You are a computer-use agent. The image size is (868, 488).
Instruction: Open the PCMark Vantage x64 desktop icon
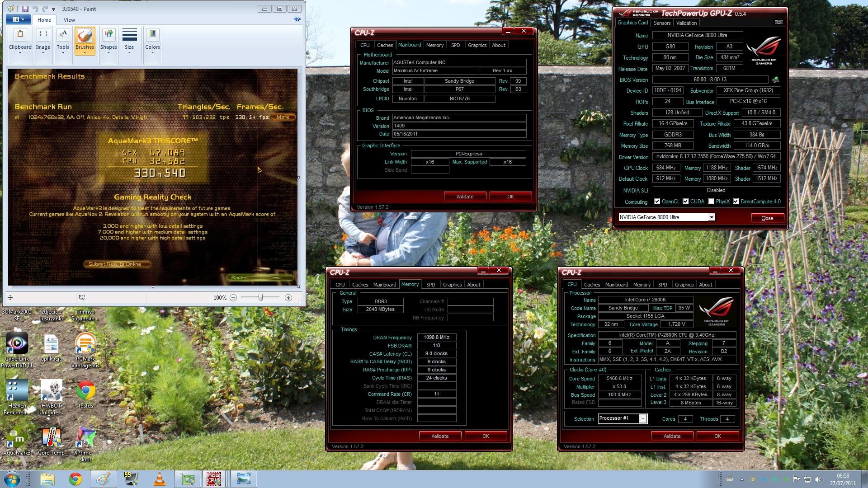pyautogui.click(x=85, y=350)
